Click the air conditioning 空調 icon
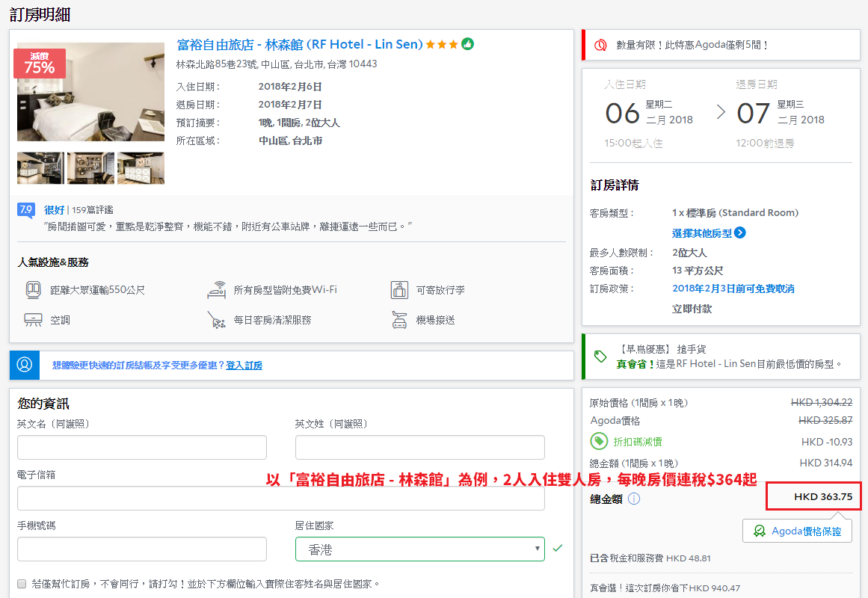Image resolution: width=868 pixels, height=598 pixels. point(33,319)
